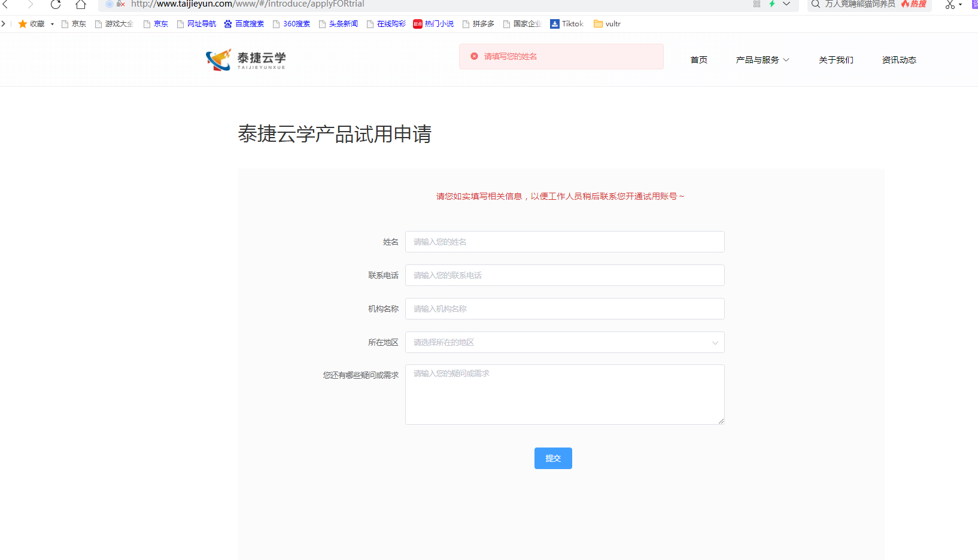Viewport: 978px width, 560px height.
Task: Open the vultr bookmark folder
Action: (x=607, y=24)
